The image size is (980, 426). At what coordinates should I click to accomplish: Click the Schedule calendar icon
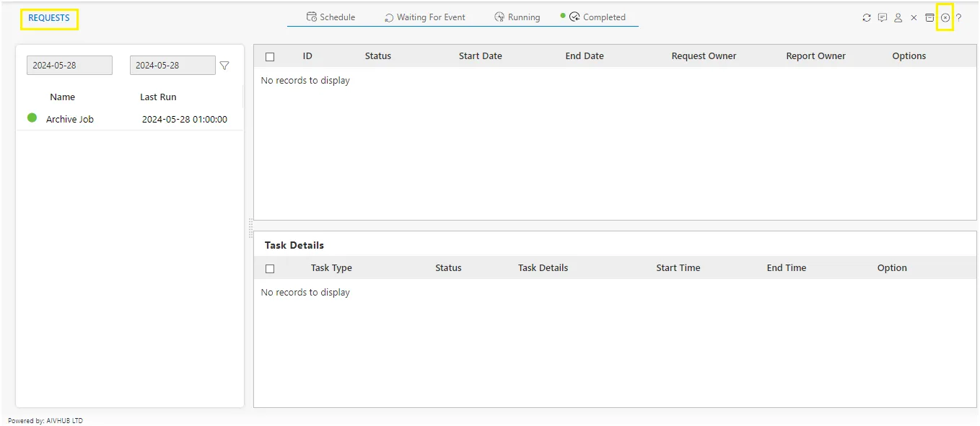312,17
